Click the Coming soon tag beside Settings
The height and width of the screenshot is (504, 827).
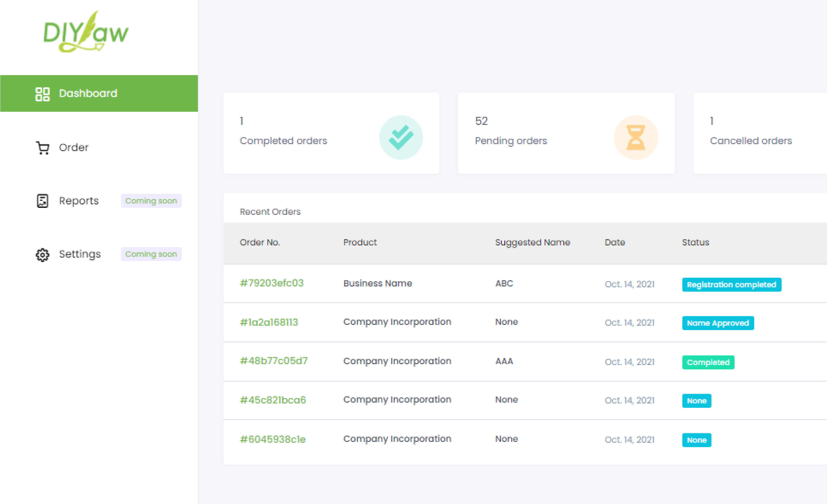click(x=151, y=254)
